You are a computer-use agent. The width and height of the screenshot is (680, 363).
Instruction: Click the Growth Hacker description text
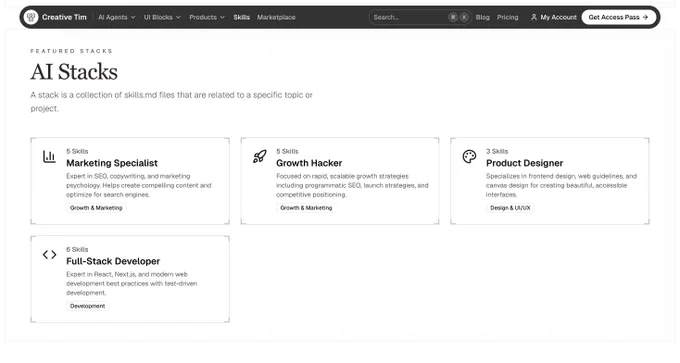[x=352, y=185]
